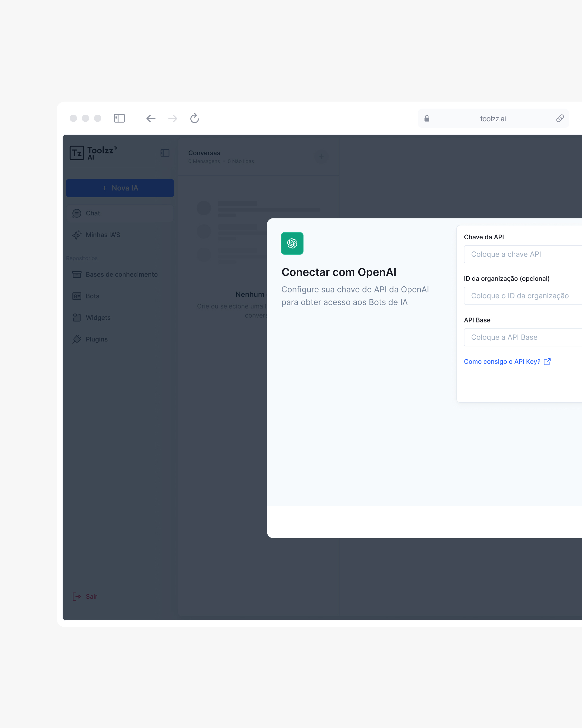Select Bots in the sidebar
This screenshot has width=582, height=728.
tap(92, 296)
